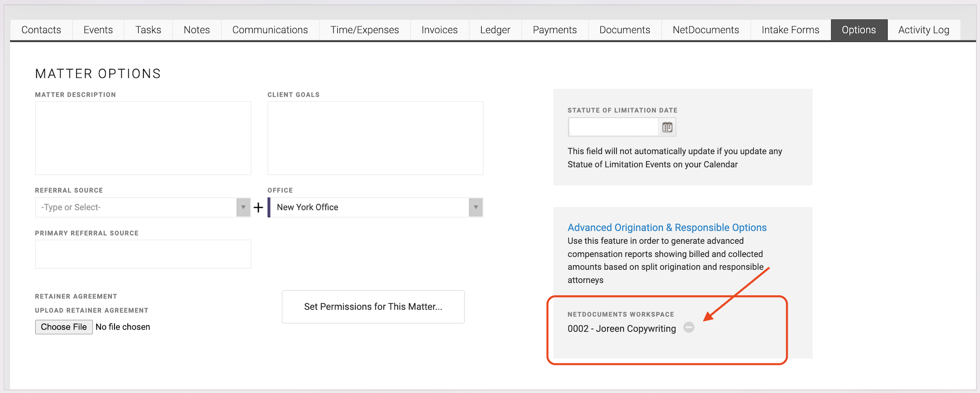The image size is (980, 393).
Task: Add a new referral source with plus icon
Action: click(258, 207)
